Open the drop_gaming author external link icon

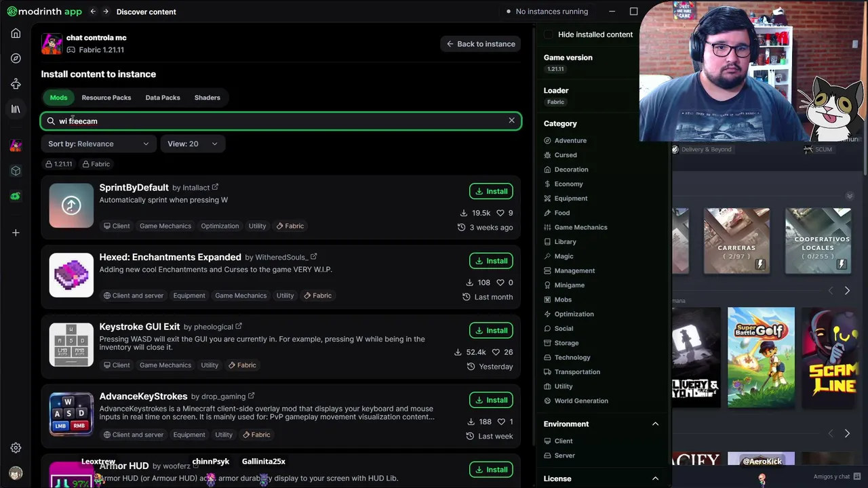pyautogui.click(x=251, y=396)
